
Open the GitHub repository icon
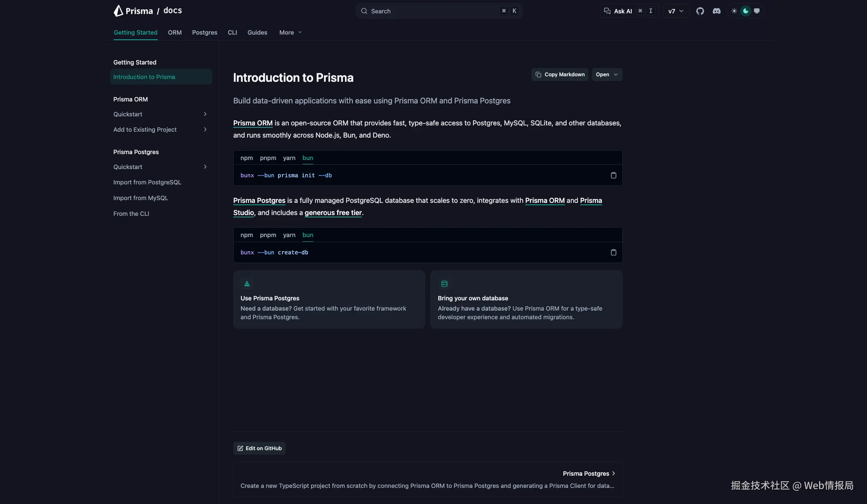tap(700, 11)
